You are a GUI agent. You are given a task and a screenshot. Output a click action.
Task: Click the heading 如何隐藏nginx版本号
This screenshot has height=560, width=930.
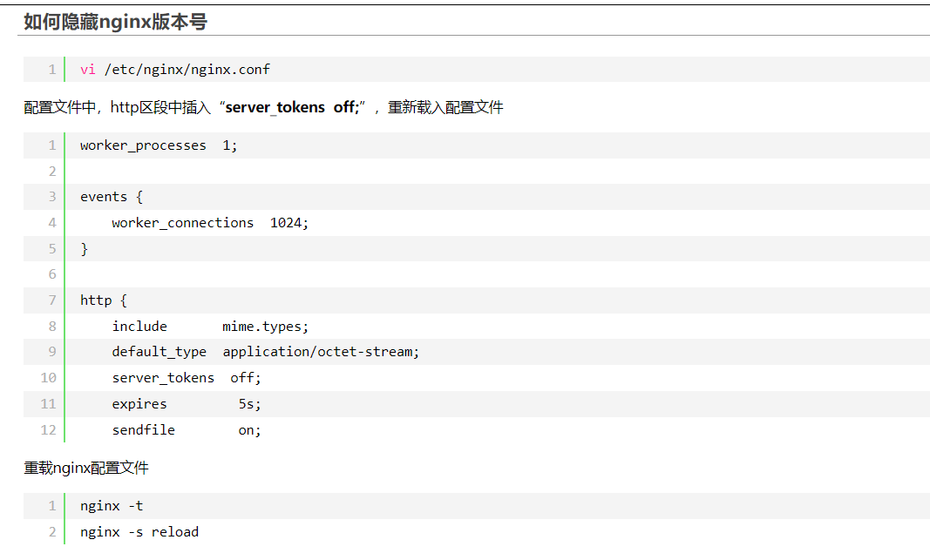(x=115, y=22)
